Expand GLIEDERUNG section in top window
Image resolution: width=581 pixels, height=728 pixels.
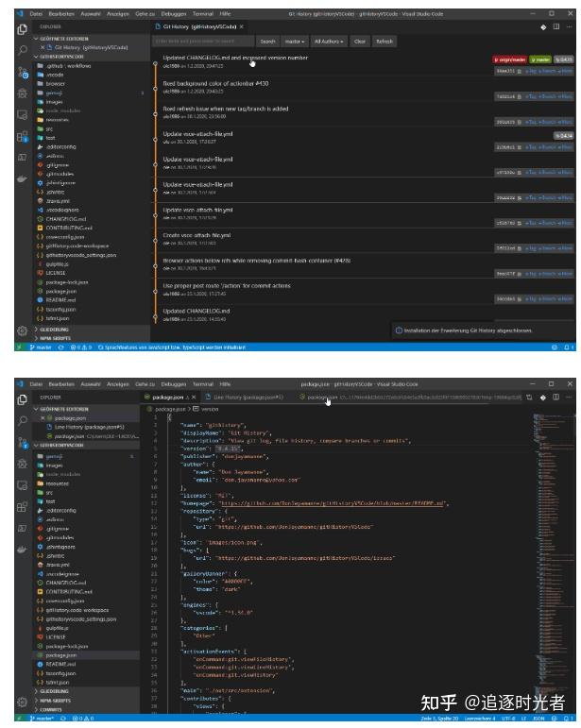[x=53, y=330]
